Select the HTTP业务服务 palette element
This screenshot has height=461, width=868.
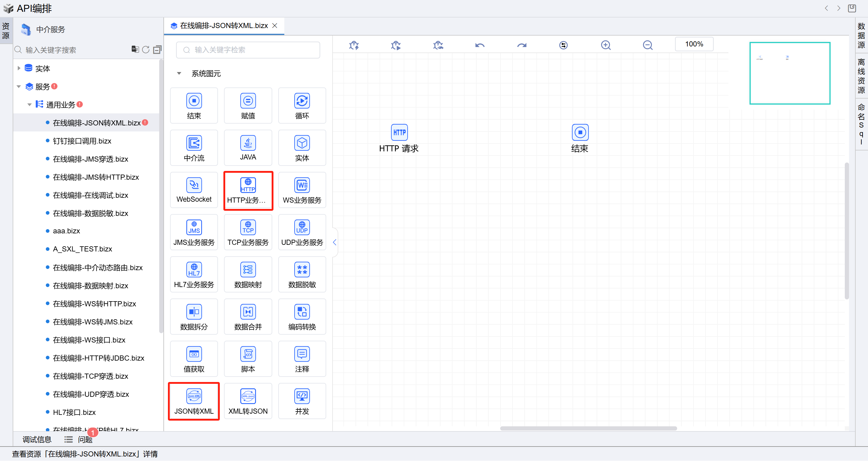pos(248,191)
